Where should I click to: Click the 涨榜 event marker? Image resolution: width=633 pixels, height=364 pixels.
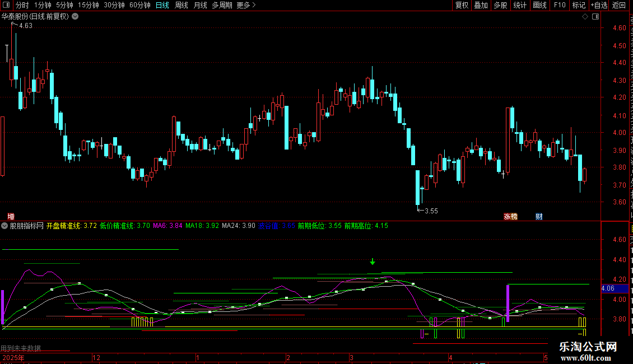pos(511,217)
